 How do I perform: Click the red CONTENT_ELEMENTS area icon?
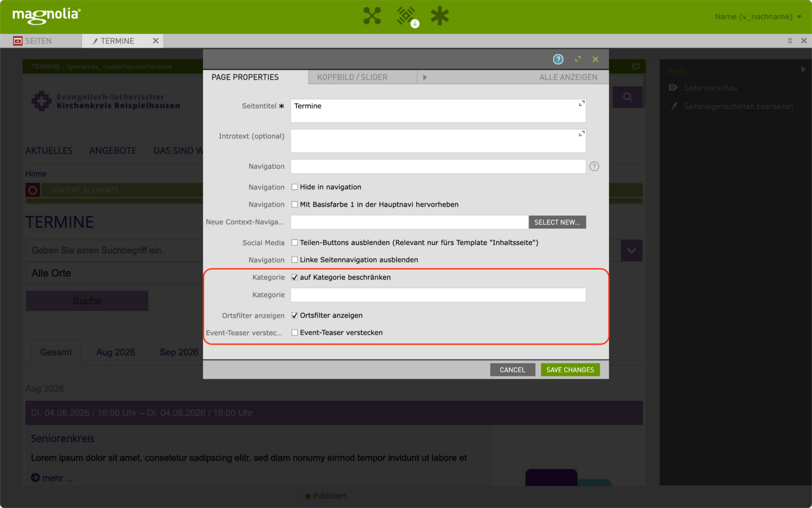(x=33, y=190)
